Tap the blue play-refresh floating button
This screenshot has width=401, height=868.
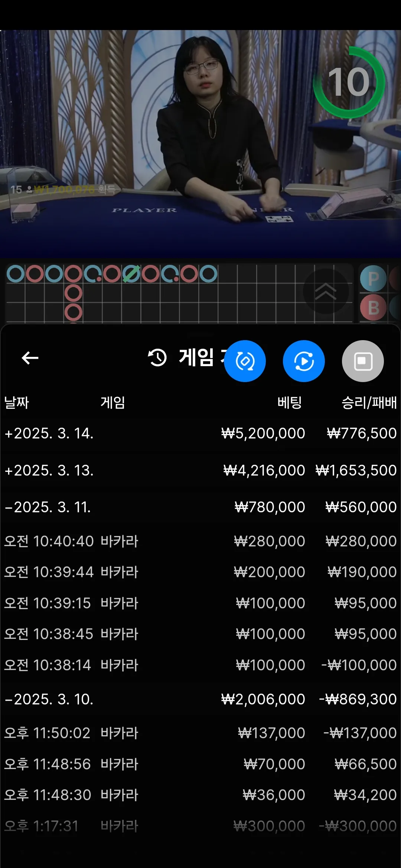[304, 361]
